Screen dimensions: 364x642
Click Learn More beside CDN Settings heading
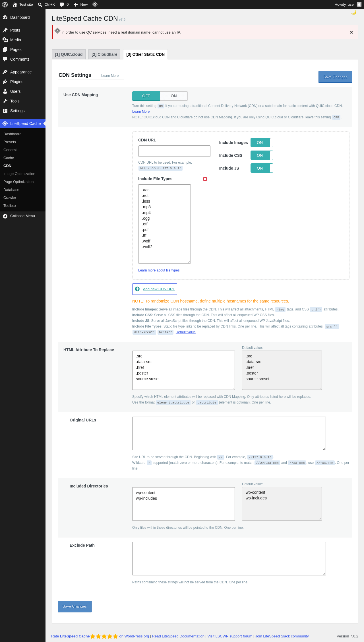110,76
